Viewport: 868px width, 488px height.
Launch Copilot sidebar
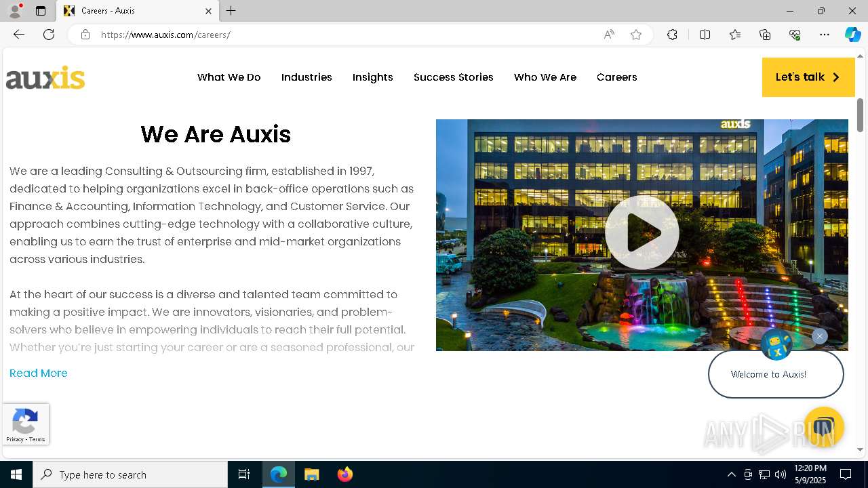pos(852,35)
